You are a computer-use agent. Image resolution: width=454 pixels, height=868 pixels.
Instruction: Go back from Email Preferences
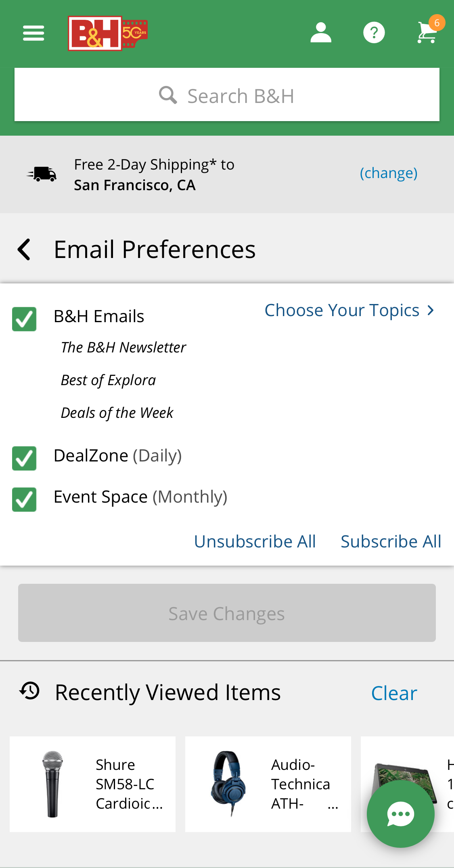24,249
